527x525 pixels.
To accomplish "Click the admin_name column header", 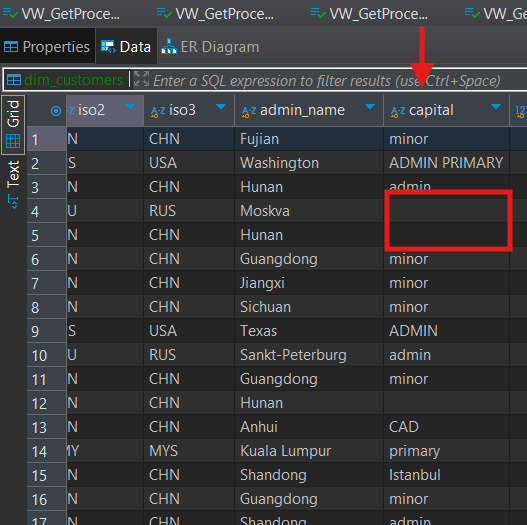I will [309, 110].
